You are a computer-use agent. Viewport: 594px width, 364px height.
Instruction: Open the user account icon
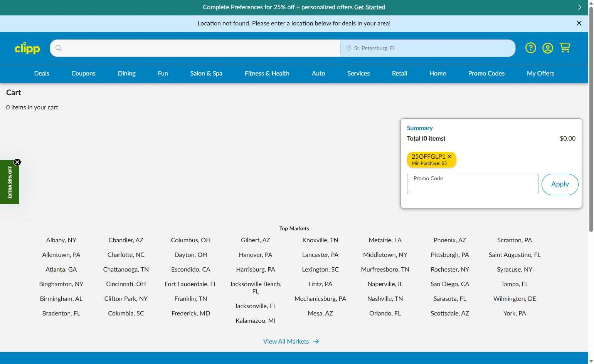pos(548,48)
